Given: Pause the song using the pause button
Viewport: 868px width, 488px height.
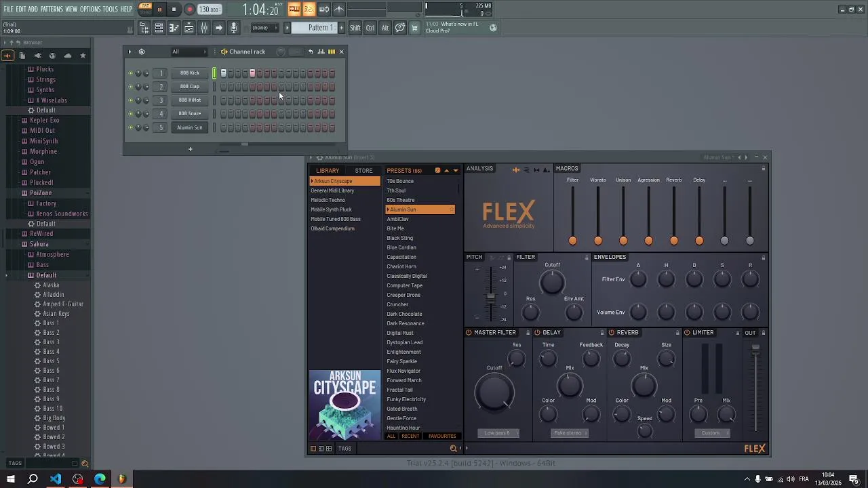Looking at the screenshot, I should 159,9.
